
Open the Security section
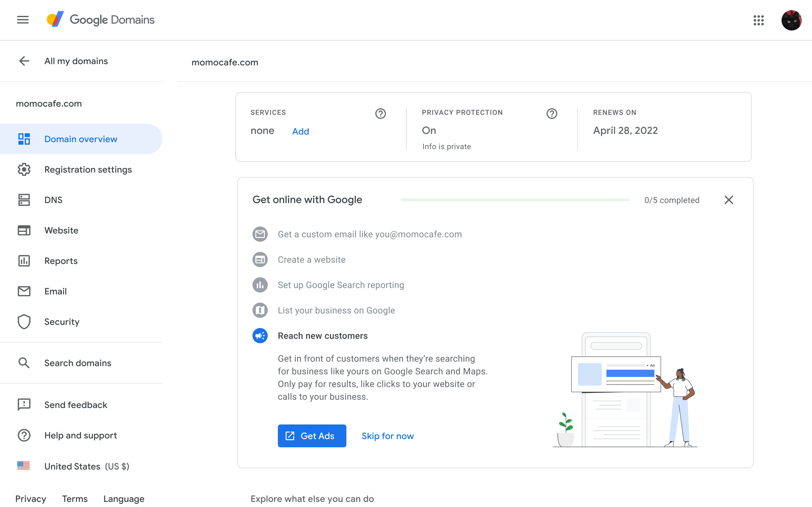click(81, 322)
